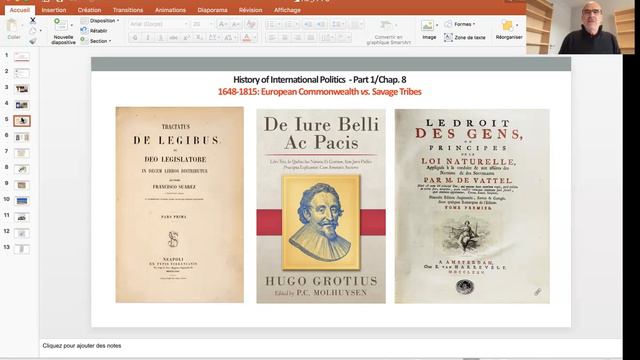Open the Création tab
Image resolution: width=640 pixels, height=360 pixels.
pyautogui.click(x=89, y=10)
